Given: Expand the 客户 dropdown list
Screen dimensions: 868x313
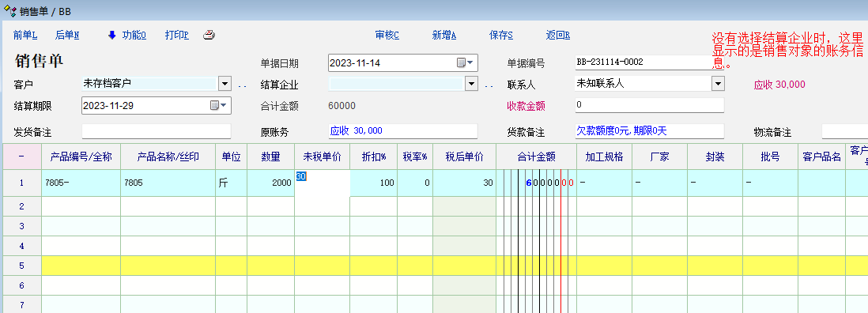Looking at the screenshot, I should coord(225,84).
